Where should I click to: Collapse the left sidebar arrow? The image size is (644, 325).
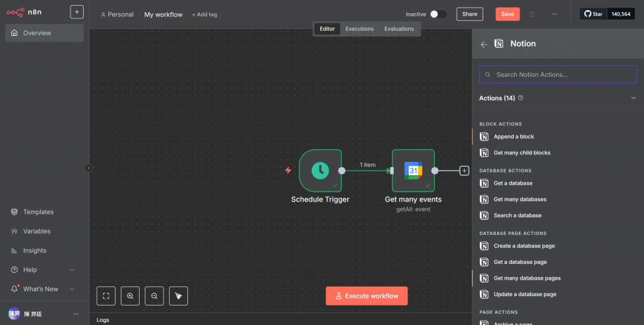pyautogui.click(x=89, y=168)
